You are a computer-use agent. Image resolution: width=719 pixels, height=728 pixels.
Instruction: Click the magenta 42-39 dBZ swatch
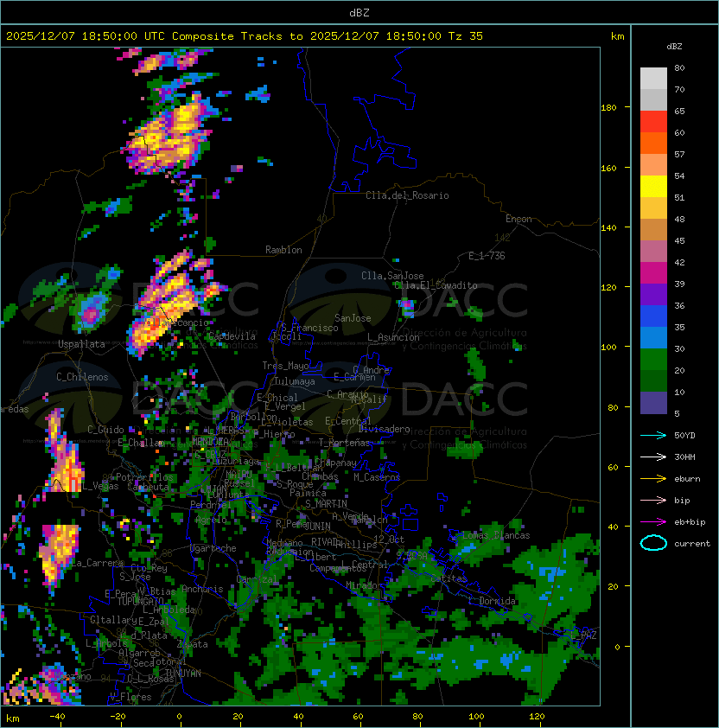pos(653,273)
